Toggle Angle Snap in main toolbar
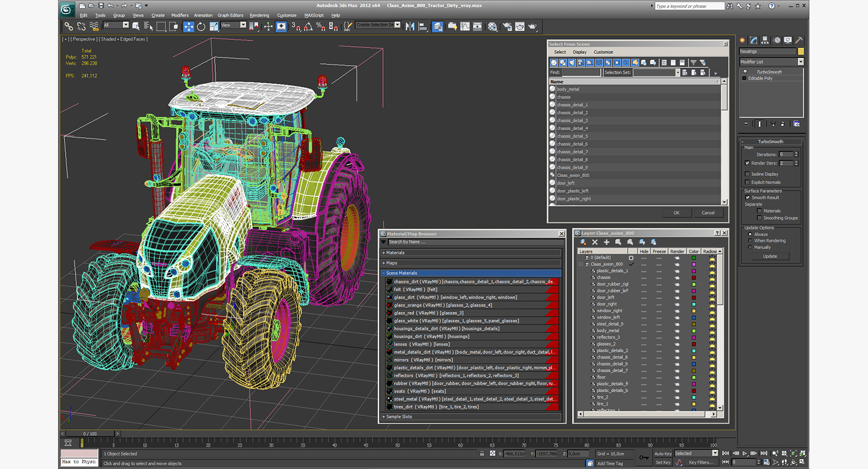This screenshot has width=868, height=469. click(308, 26)
